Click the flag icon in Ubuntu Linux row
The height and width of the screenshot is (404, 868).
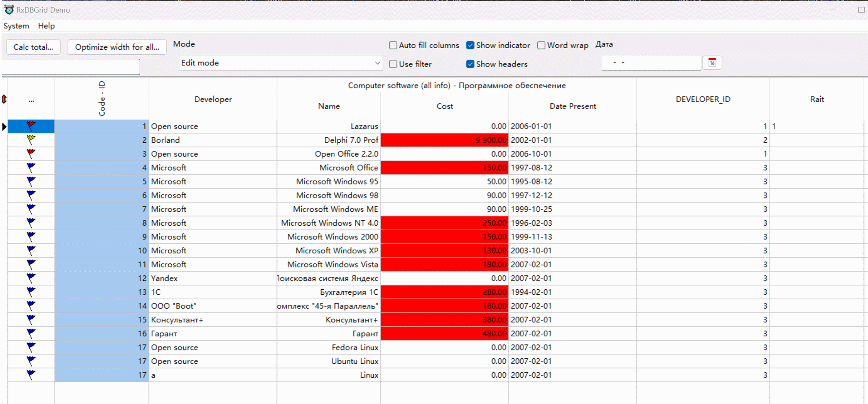(x=31, y=360)
